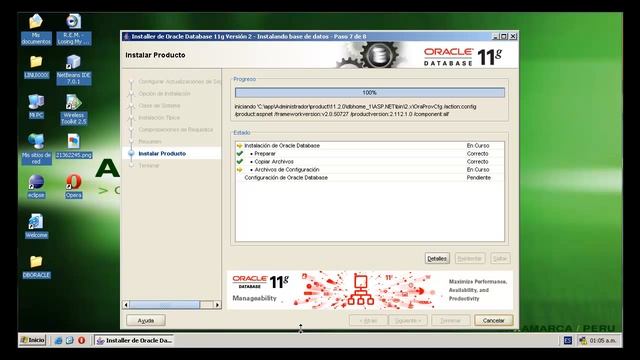Click the disabled Siguiente button
640x360 pixels.
point(408,320)
